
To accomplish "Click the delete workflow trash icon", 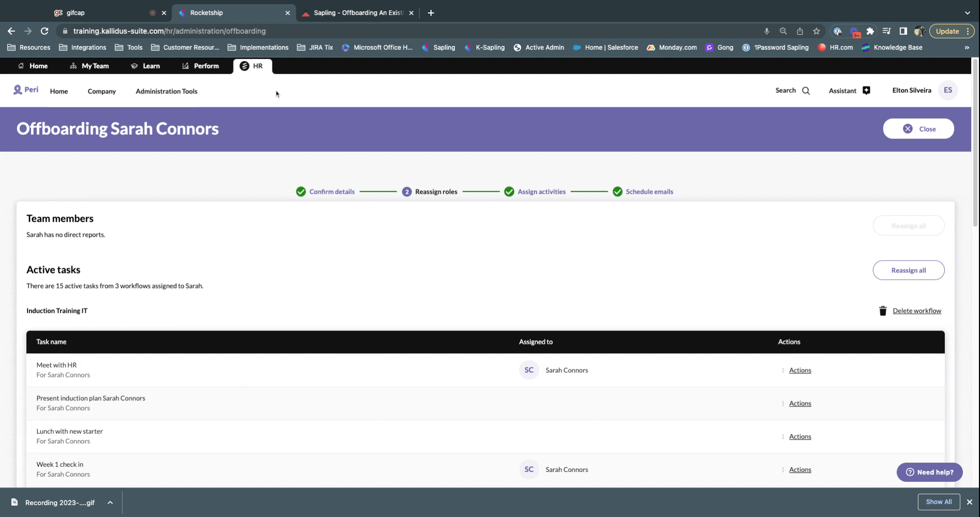I will pyautogui.click(x=883, y=311).
